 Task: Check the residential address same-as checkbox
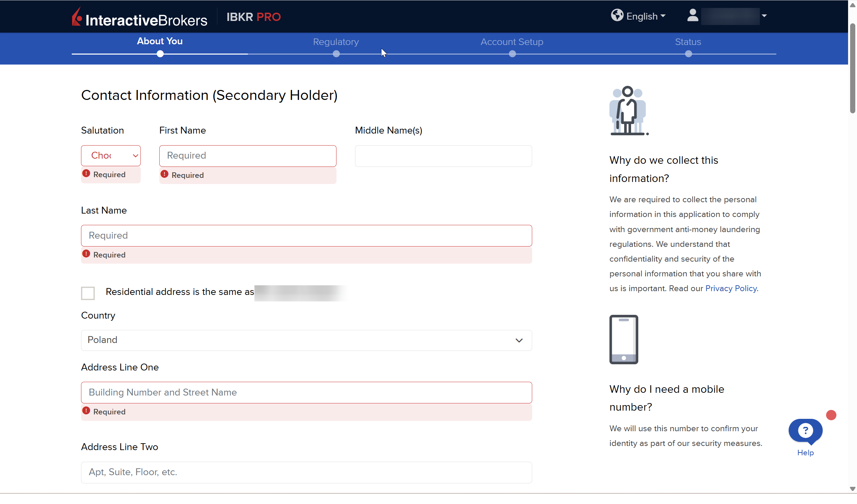[88, 293]
